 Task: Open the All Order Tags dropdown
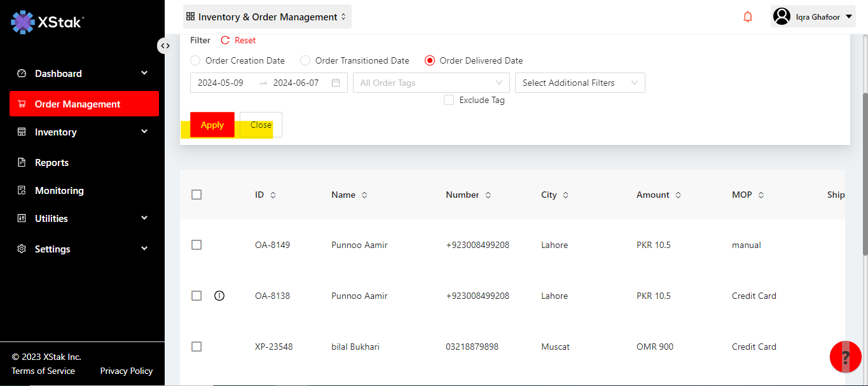click(x=431, y=83)
